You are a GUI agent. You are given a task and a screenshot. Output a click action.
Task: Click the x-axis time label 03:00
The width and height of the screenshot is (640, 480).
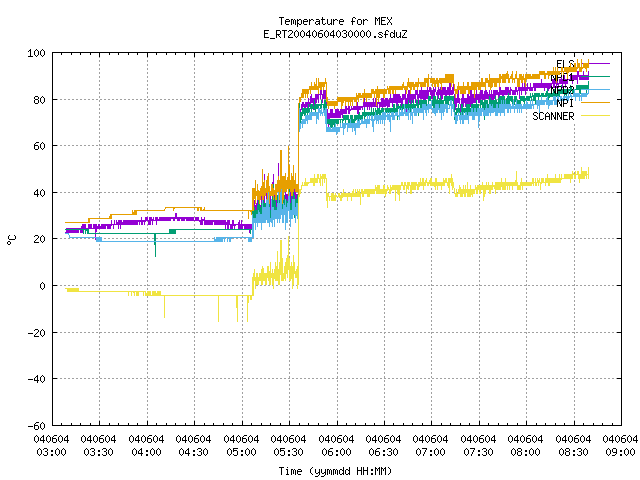[x=51, y=452]
